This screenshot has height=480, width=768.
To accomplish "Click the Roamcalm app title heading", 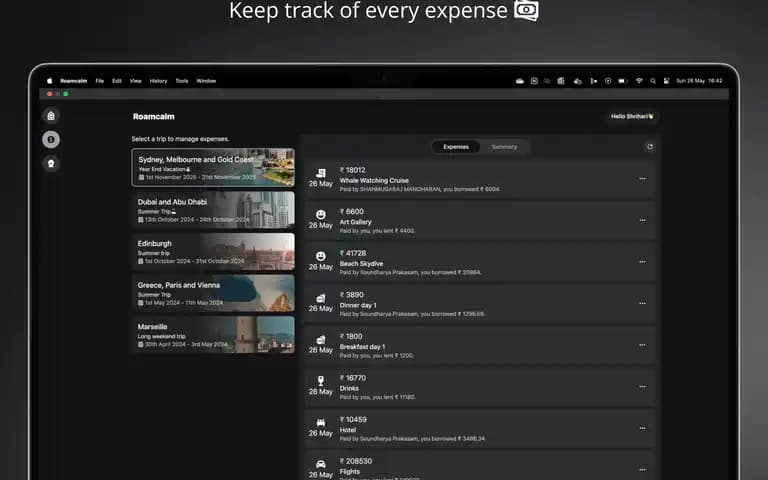I will (x=154, y=117).
